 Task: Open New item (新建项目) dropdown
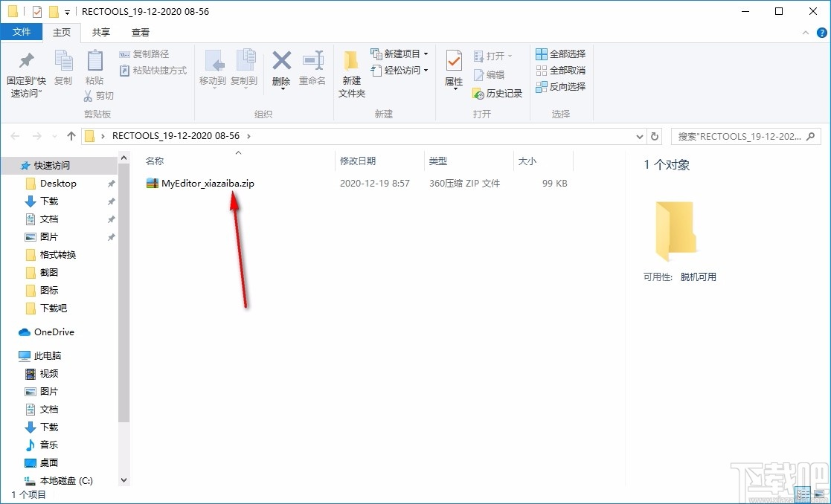click(399, 54)
